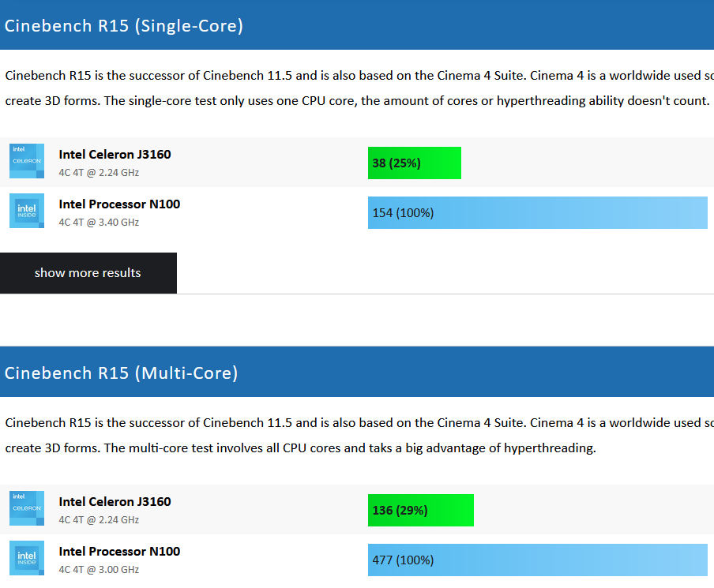The width and height of the screenshot is (714, 588).
Task: Open Intel Celeron J3160 link under Multi-Core
Action: click(115, 502)
